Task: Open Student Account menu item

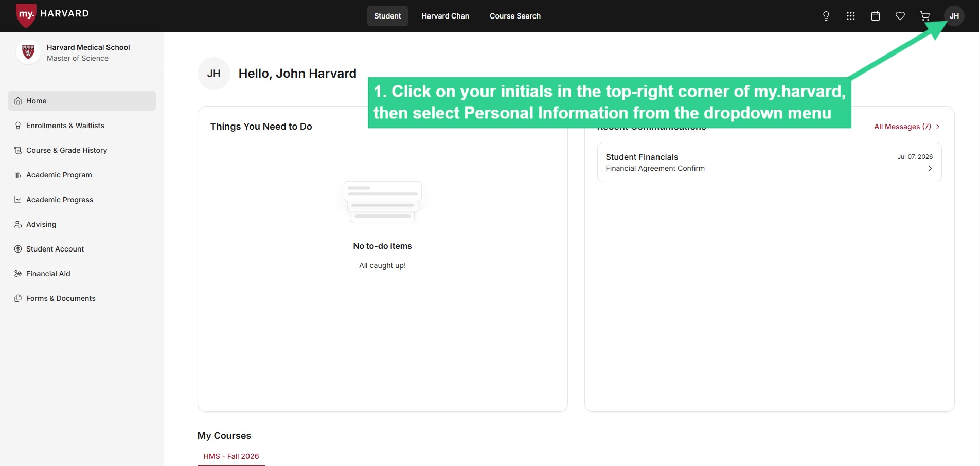Action: tap(82, 249)
